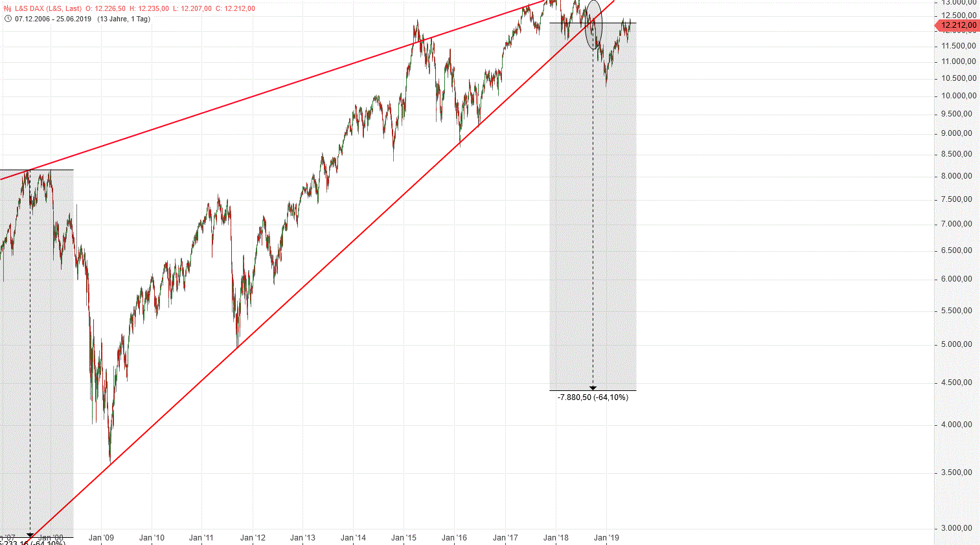
Task: Click the 6.000,00 price axis label
Action: tap(957, 279)
